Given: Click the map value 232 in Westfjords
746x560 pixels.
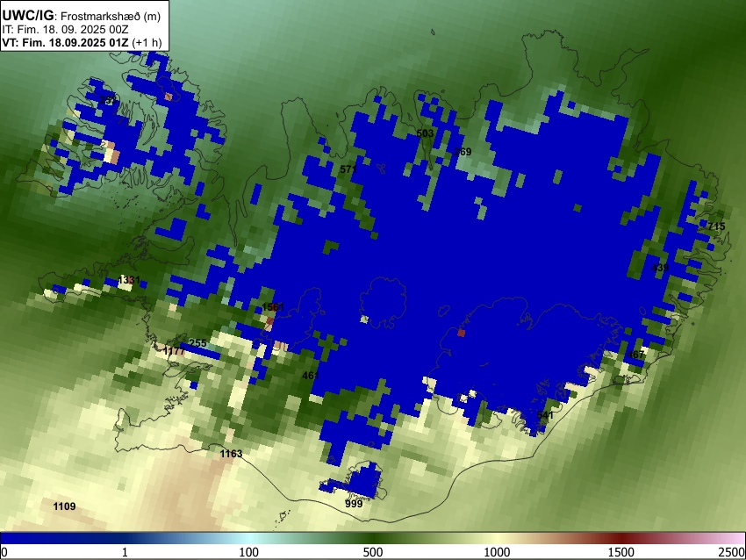Looking at the screenshot, I should point(109,100).
